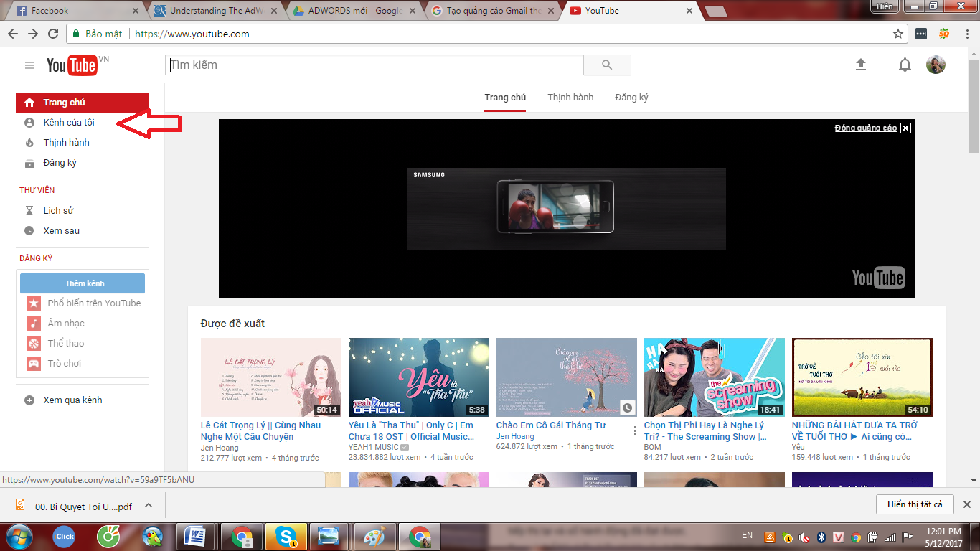Open the YouTube logo home icon
Image resolution: width=980 pixels, height=551 pixels.
coord(72,65)
